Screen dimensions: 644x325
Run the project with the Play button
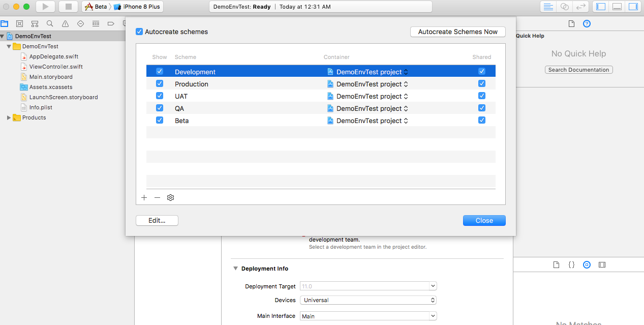pos(45,7)
